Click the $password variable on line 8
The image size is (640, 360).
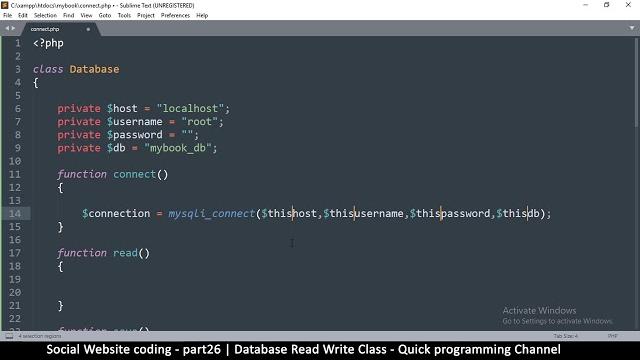(135, 135)
